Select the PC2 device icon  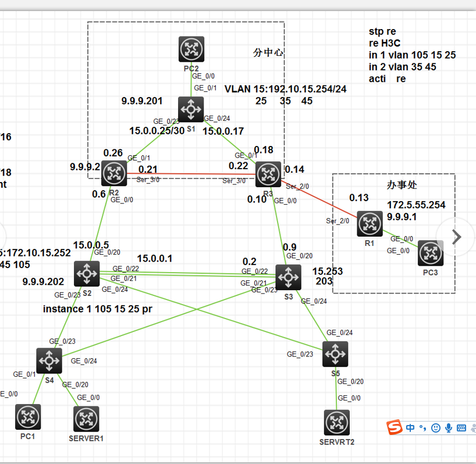point(191,49)
